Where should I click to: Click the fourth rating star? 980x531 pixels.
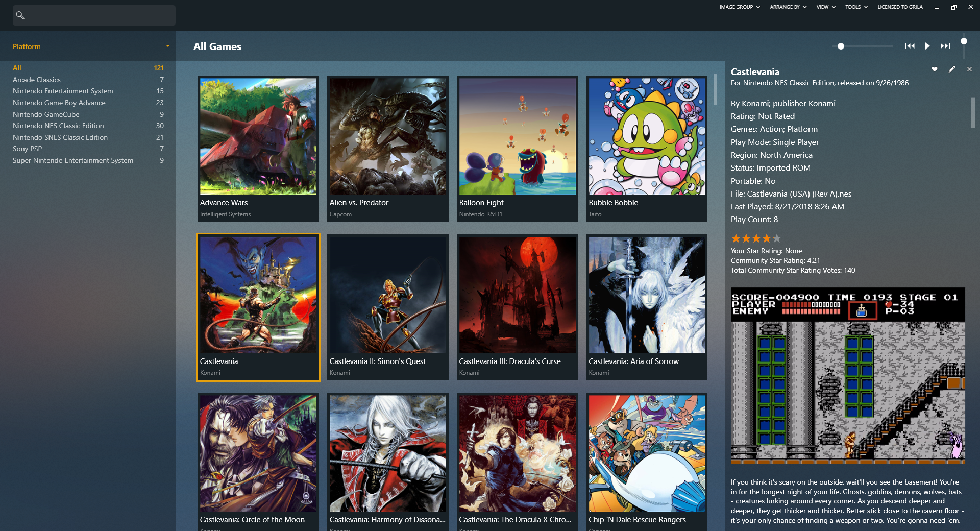[x=767, y=238]
